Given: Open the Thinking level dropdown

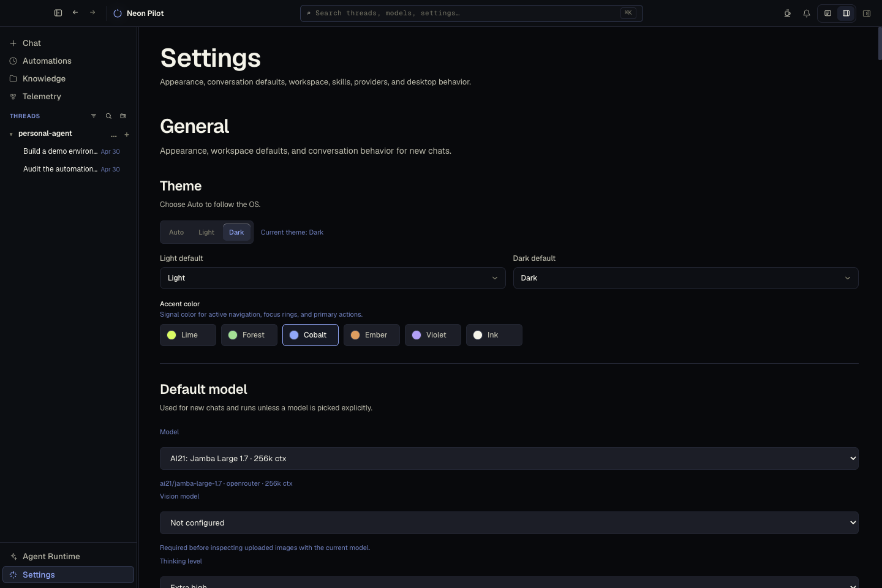Looking at the screenshot, I should coord(509,582).
